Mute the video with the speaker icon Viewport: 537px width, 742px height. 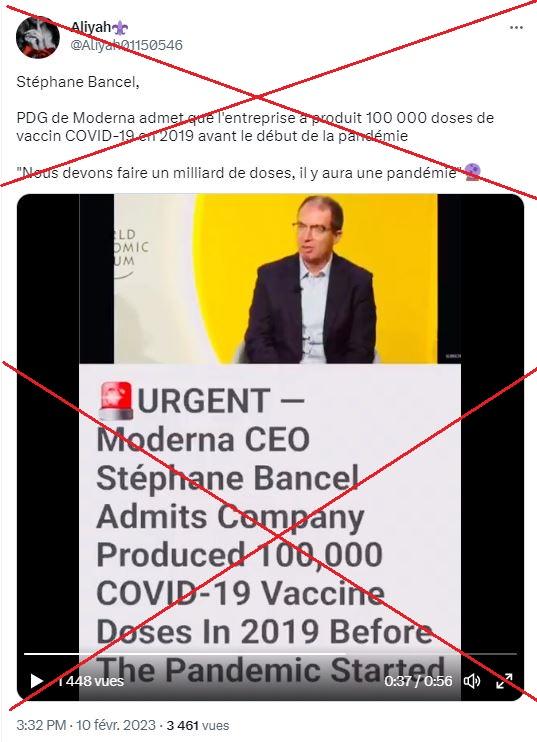coord(472,681)
